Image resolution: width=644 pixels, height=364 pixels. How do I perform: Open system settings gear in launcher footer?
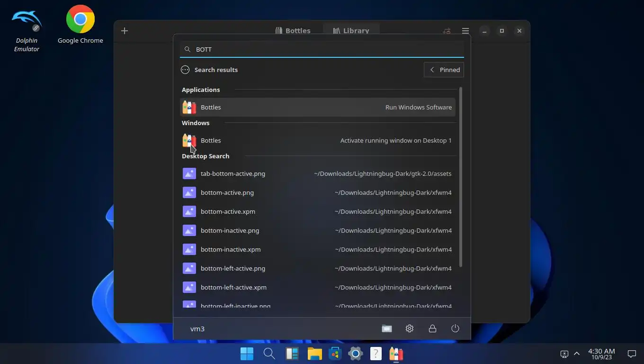coord(410,328)
